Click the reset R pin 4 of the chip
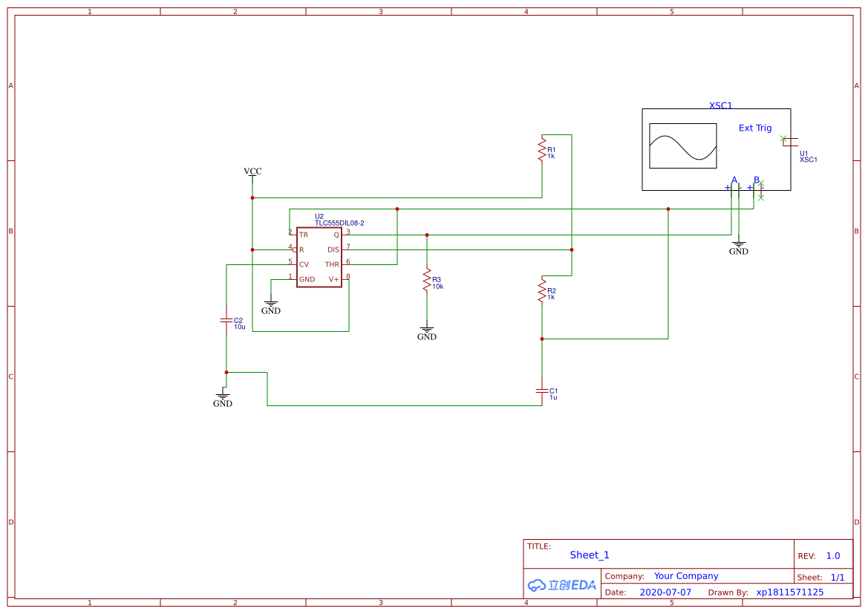Viewport: 868px width, 614px height. click(x=293, y=249)
